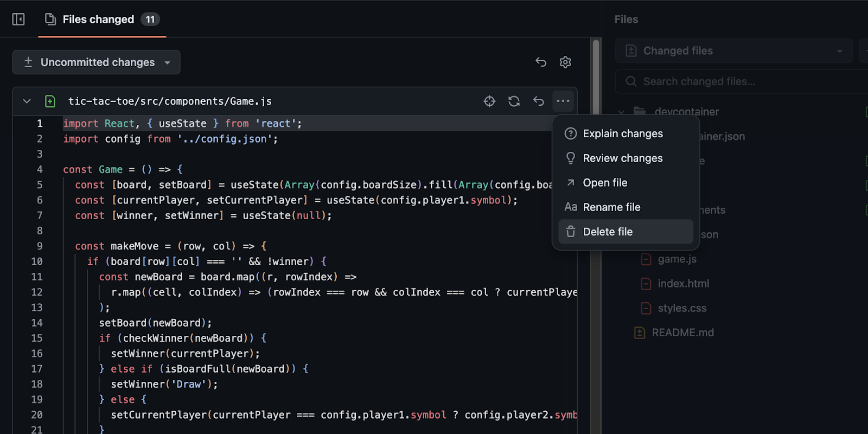The height and width of the screenshot is (434, 868).
Task: Click the file path tic-tac-toe/src/components/Game.js
Action: coord(170,101)
